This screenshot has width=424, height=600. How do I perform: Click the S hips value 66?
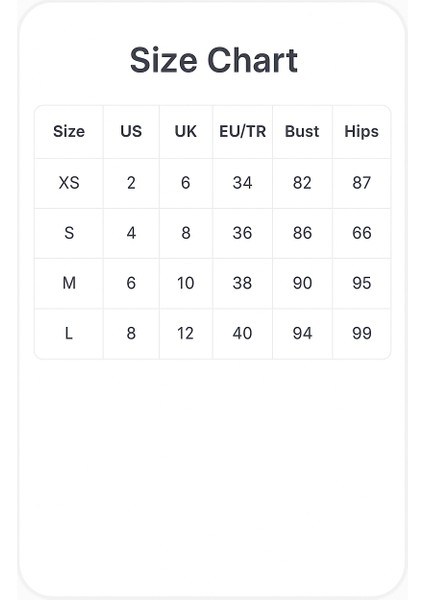click(x=362, y=233)
